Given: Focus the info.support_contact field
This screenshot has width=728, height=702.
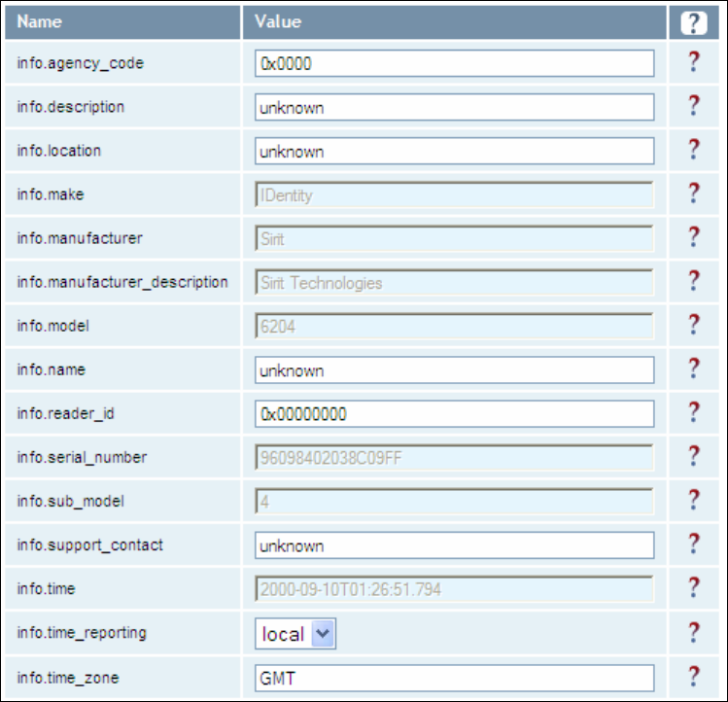Looking at the screenshot, I should click(x=455, y=545).
